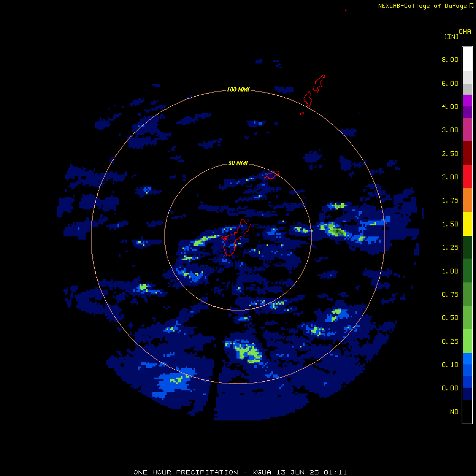Click the 1.00 legend value
This screenshot has width=476, height=476.
[450, 271]
